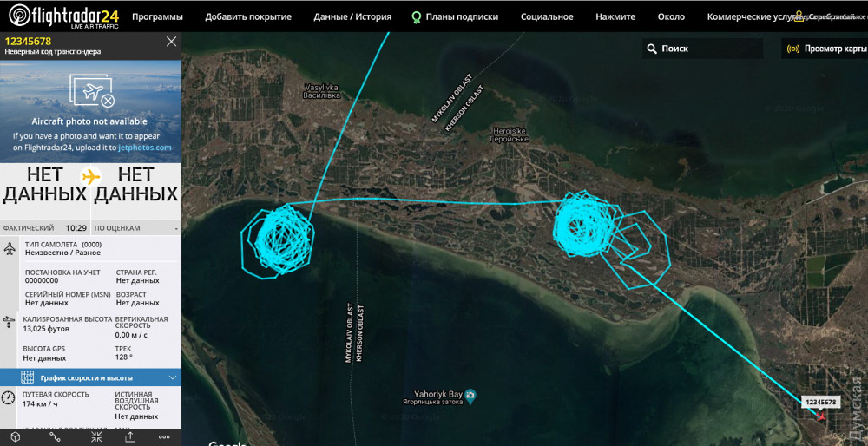This screenshot has width=868, height=446.
Task: Click the flight route icon in bottom toolbar
Action: pyautogui.click(x=56, y=436)
